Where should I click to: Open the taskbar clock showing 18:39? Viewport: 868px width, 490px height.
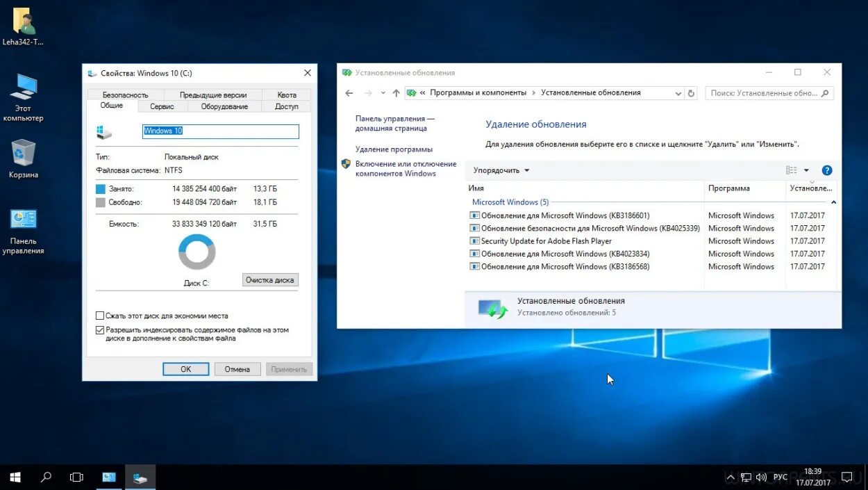coord(812,477)
